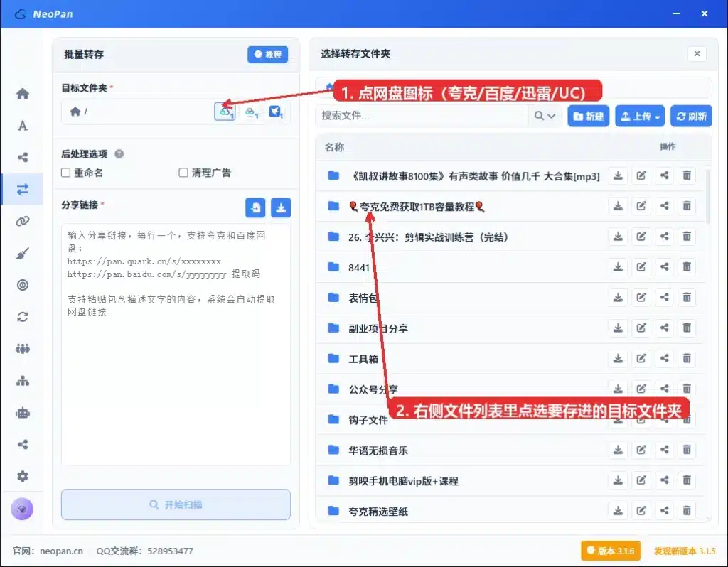The height and width of the screenshot is (567, 728).
Task: Share the 副业项目分享 folder
Action: [665, 328]
